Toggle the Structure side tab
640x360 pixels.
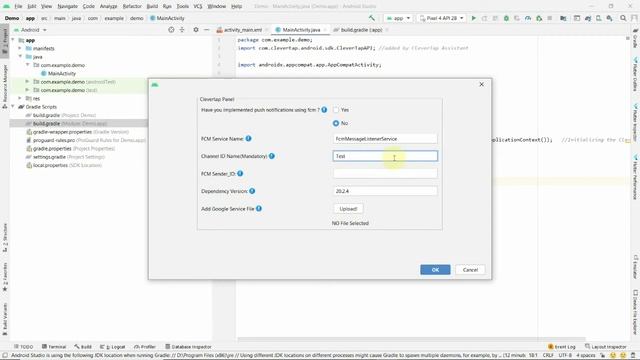click(x=4, y=238)
